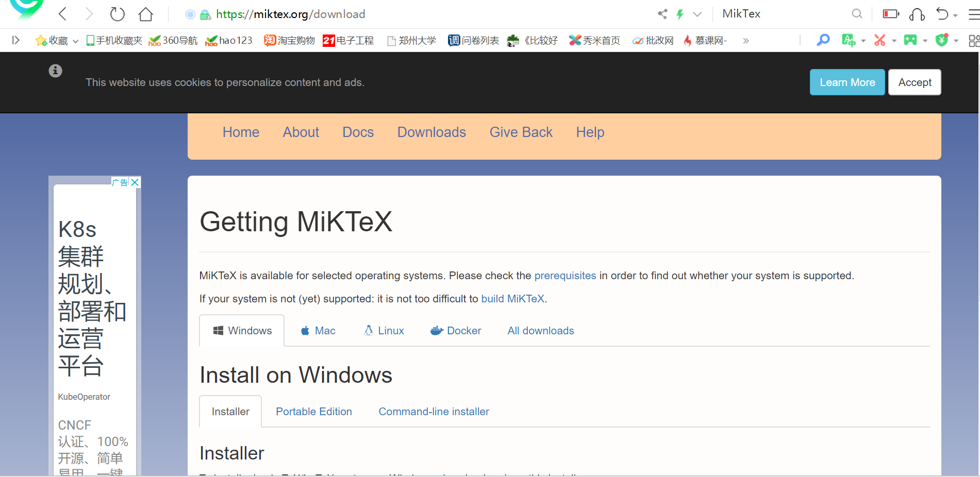Open the browser hamburger menu
Screen dimensions: 980x477
coord(974,14)
